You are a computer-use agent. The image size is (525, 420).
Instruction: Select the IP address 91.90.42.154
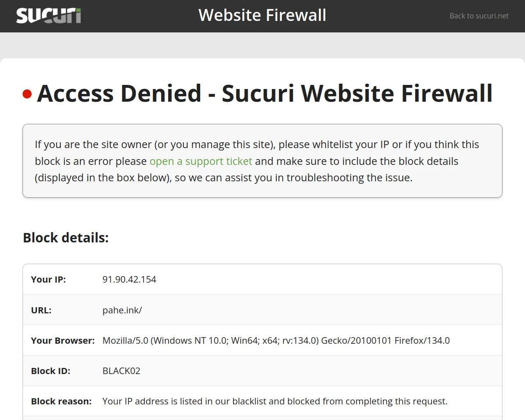click(129, 279)
